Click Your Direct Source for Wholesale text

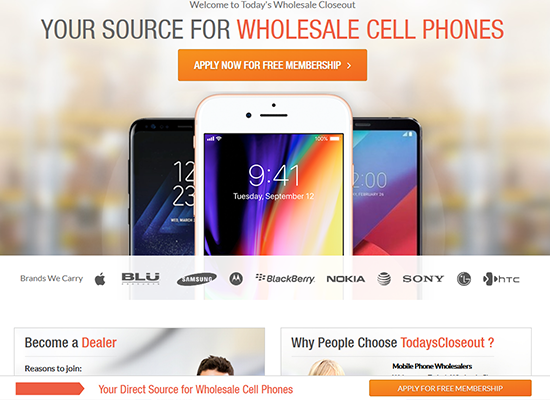click(196, 389)
